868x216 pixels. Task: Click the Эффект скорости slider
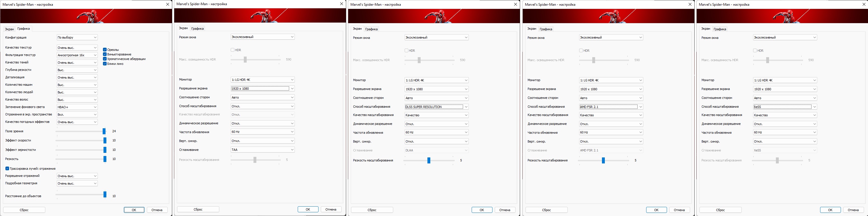point(81,140)
